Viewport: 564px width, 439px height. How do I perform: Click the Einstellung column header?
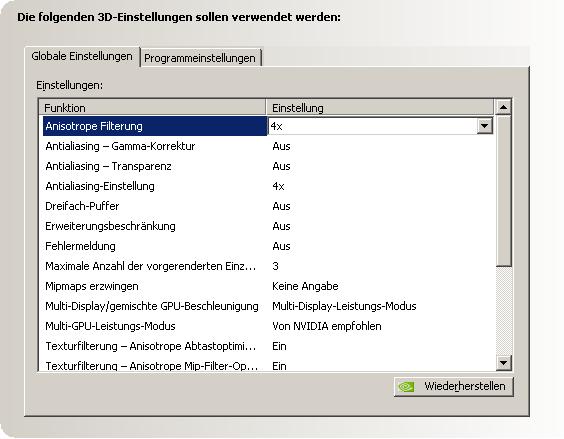click(380, 108)
